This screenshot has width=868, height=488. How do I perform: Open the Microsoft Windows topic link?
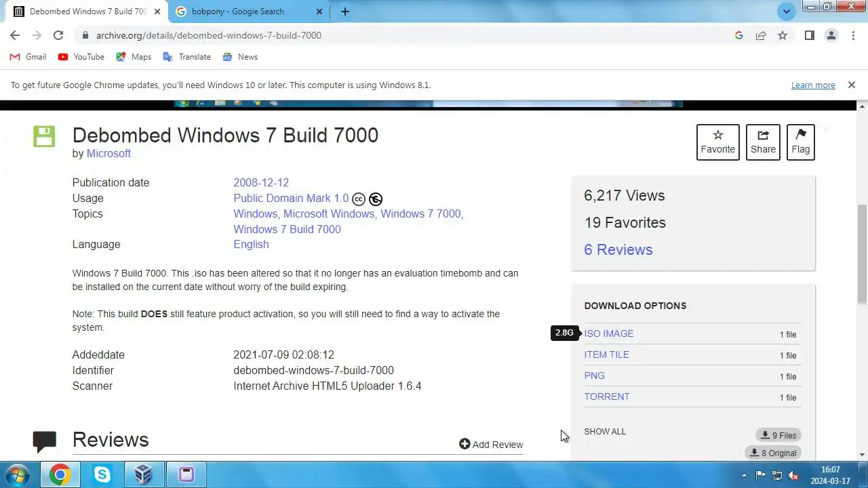click(x=329, y=213)
